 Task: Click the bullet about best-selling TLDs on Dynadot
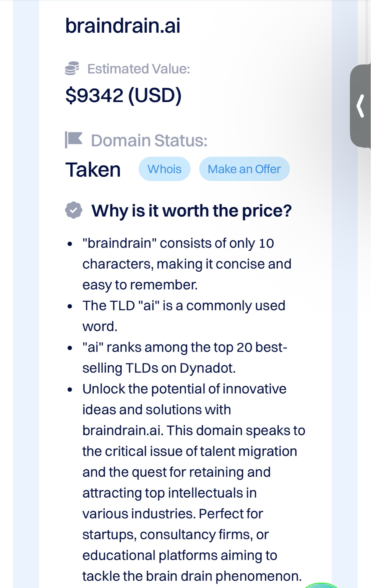(185, 357)
